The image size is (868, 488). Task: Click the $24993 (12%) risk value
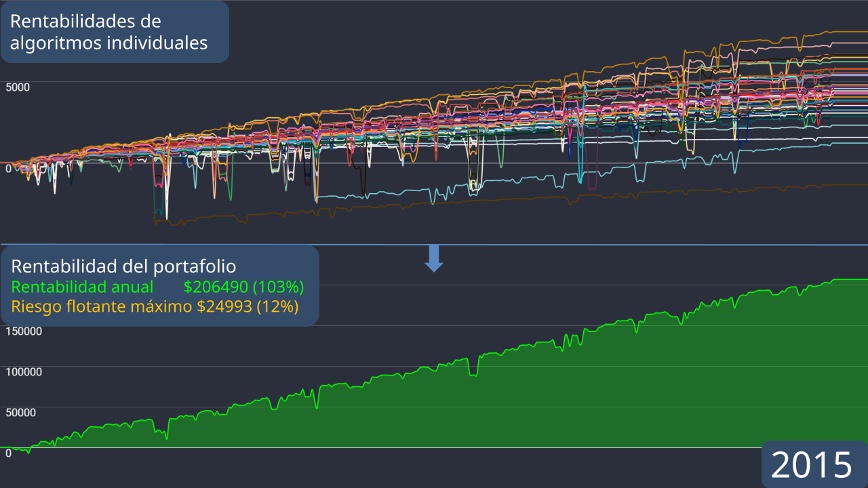pos(248,306)
